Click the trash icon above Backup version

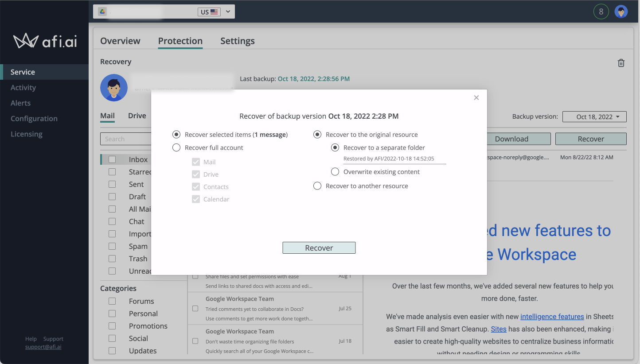(x=621, y=63)
